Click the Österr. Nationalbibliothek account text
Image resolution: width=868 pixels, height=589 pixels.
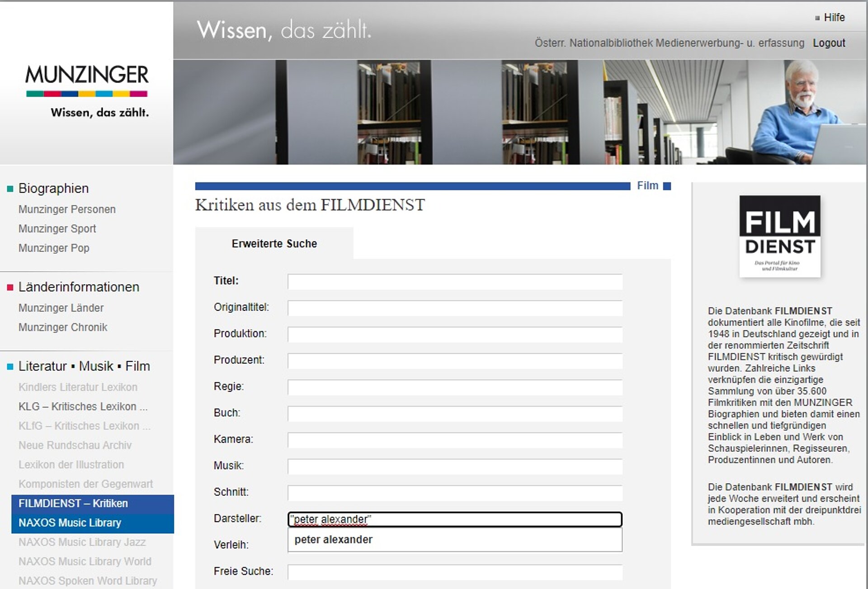[x=670, y=43]
